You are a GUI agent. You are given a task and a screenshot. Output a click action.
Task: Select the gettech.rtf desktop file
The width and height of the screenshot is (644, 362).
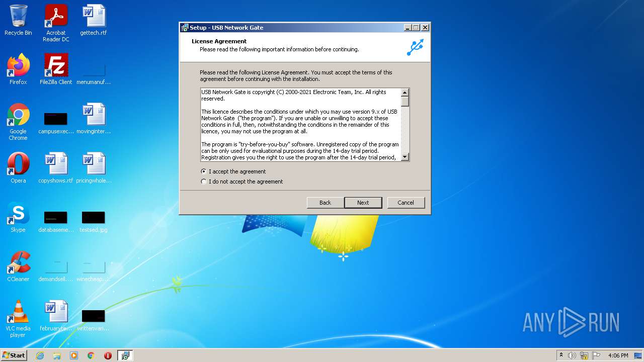pos(94,20)
